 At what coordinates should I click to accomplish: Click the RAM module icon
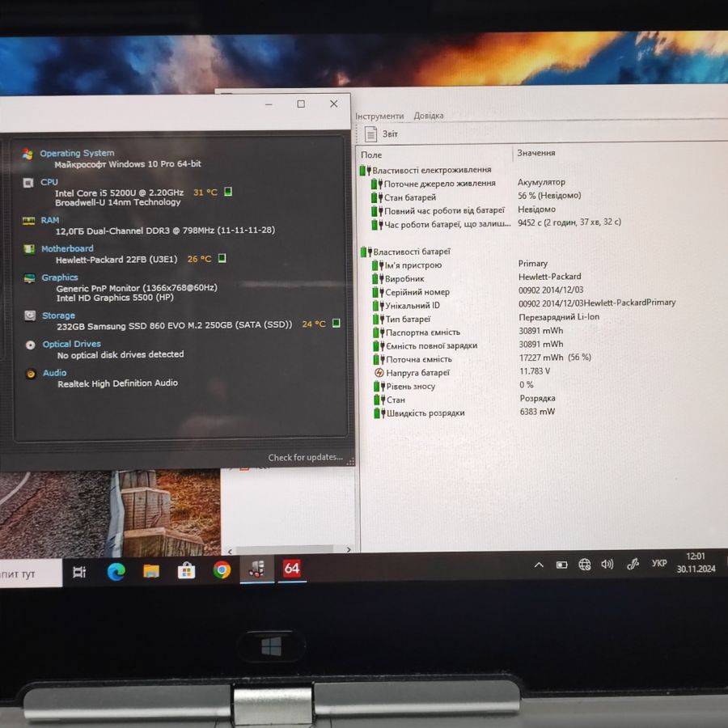click(29, 221)
